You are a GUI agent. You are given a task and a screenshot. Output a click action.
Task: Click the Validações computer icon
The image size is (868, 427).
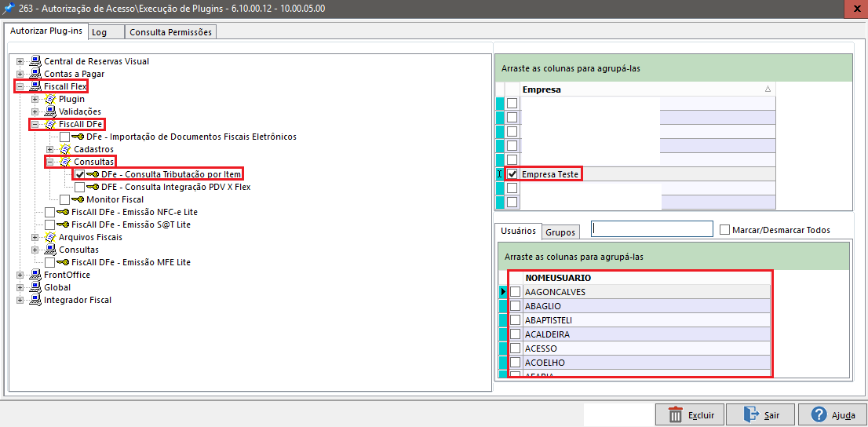pos(50,111)
